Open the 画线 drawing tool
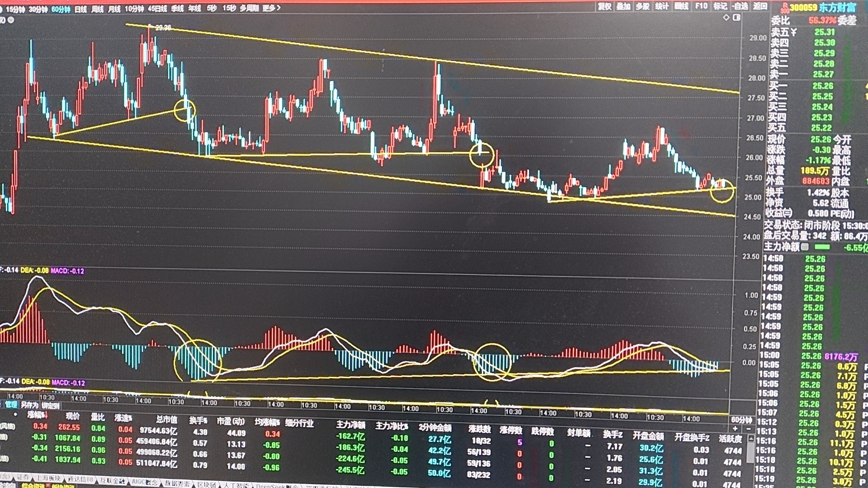Viewport: 868px width, 488px height. (x=681, y=6)
